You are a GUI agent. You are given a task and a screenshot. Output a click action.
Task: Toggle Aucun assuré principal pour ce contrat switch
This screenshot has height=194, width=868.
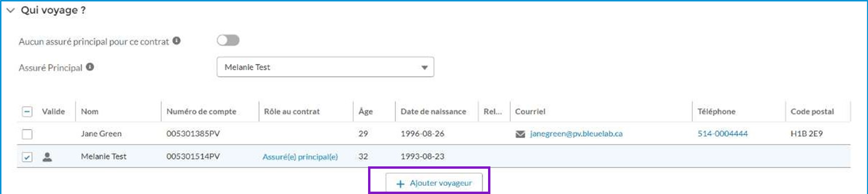coord(228,41)
